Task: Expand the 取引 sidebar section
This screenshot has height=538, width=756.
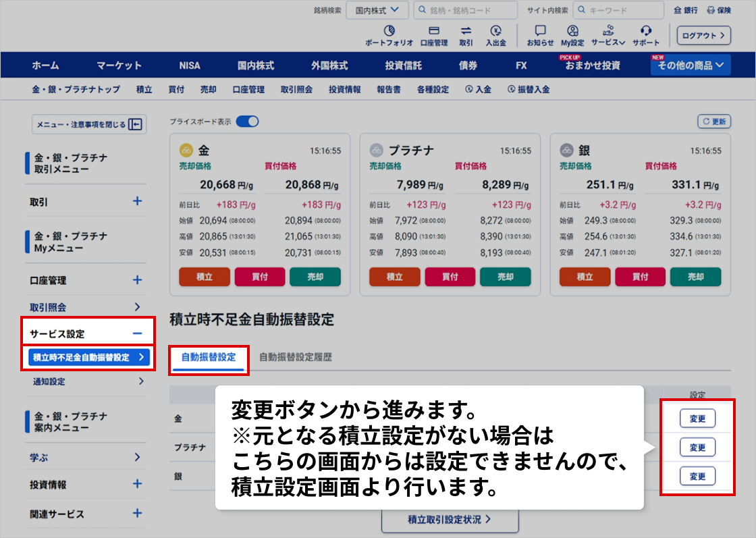Action: pos(137,201)
